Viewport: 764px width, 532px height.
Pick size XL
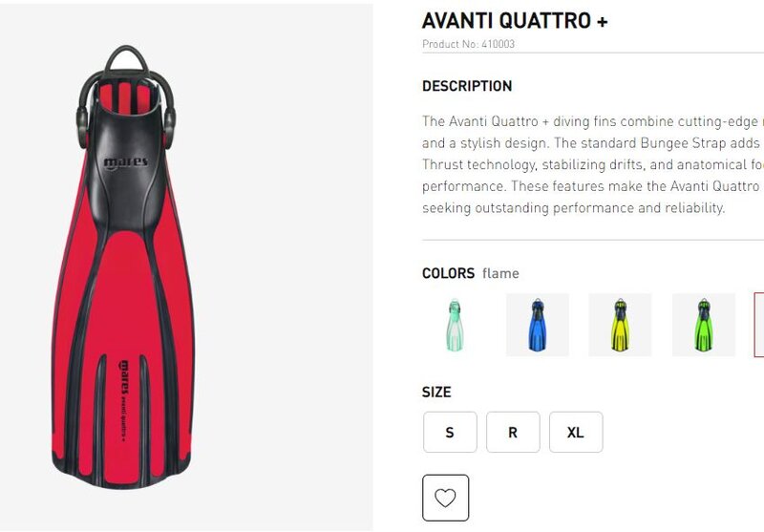pyautogui.click(x=576, y=432)
